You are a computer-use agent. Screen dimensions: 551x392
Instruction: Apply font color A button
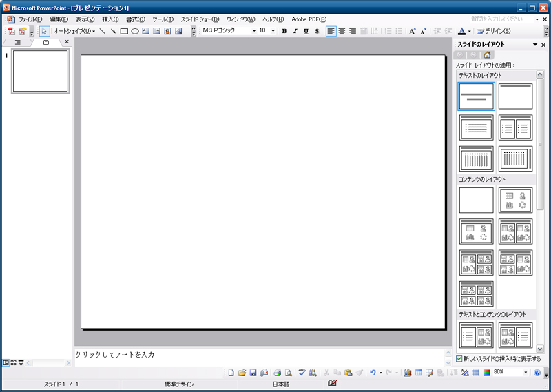pos(462,31)
